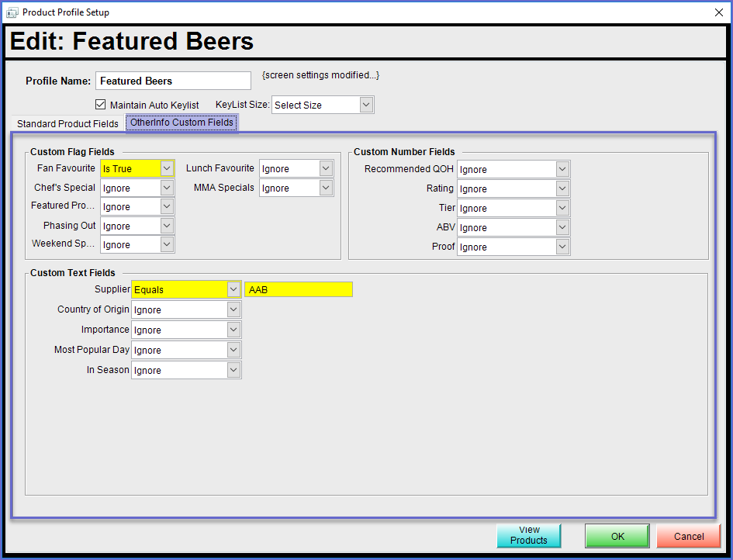Viewport: 733px width, 560px height.
Task: Select the OtherInfo Custom Fields tab
Action: (x=182, y=123)
